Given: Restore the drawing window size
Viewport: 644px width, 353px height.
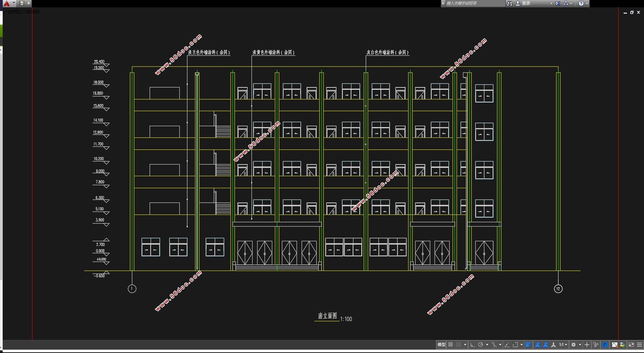Looking at the screenshot, I should (x=632, y=12).
